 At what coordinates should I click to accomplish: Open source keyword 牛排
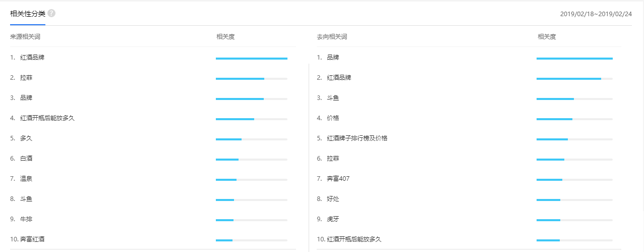pyautogui.click(x=26, y=219)
